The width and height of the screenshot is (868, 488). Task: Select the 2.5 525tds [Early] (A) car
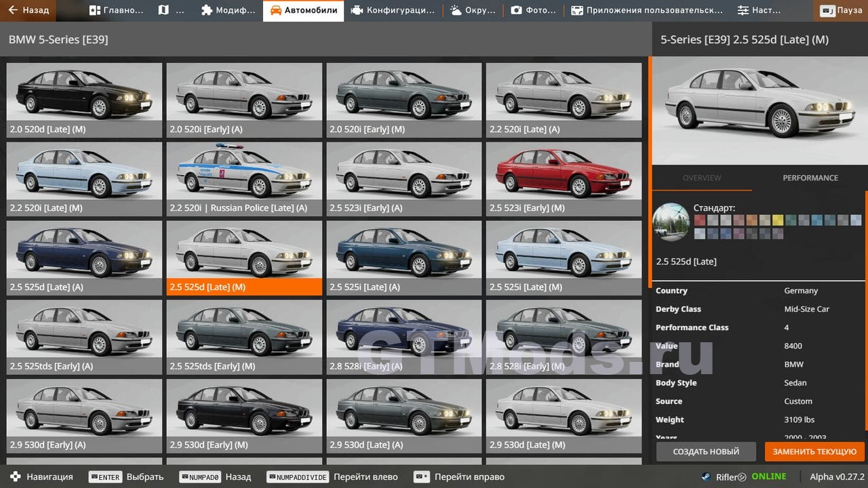point(84,337)
